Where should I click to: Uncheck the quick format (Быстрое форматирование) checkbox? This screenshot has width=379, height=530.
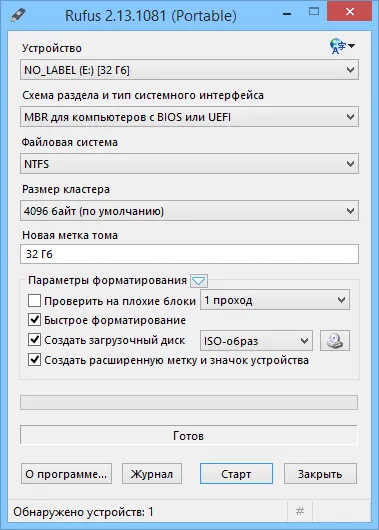point(34,320)
